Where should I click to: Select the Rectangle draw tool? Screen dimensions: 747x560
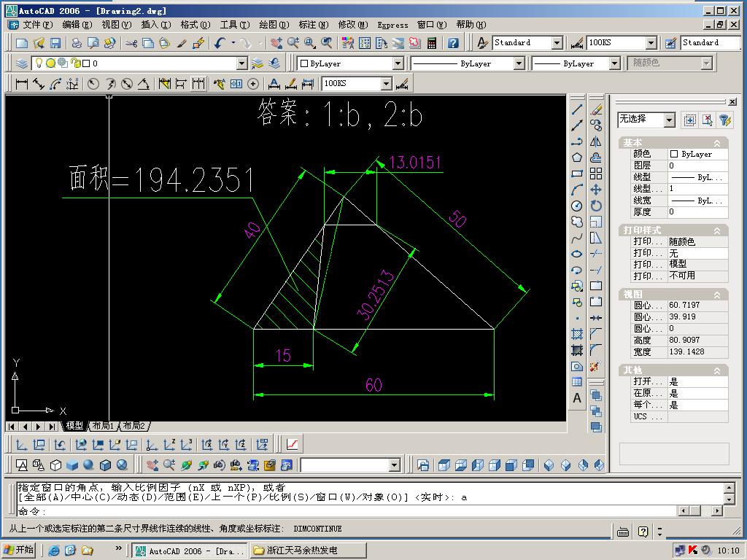(x=577, y=174)
